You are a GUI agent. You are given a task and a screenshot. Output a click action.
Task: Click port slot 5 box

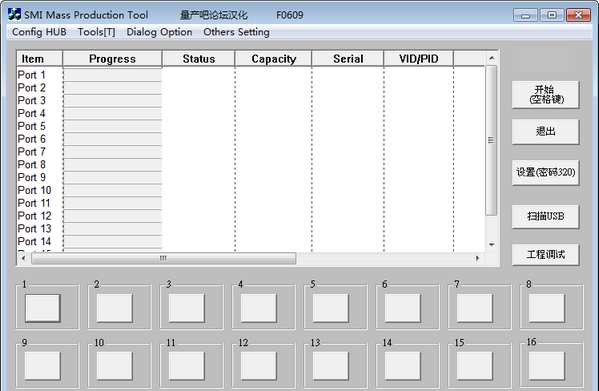(x=331, y=308)
